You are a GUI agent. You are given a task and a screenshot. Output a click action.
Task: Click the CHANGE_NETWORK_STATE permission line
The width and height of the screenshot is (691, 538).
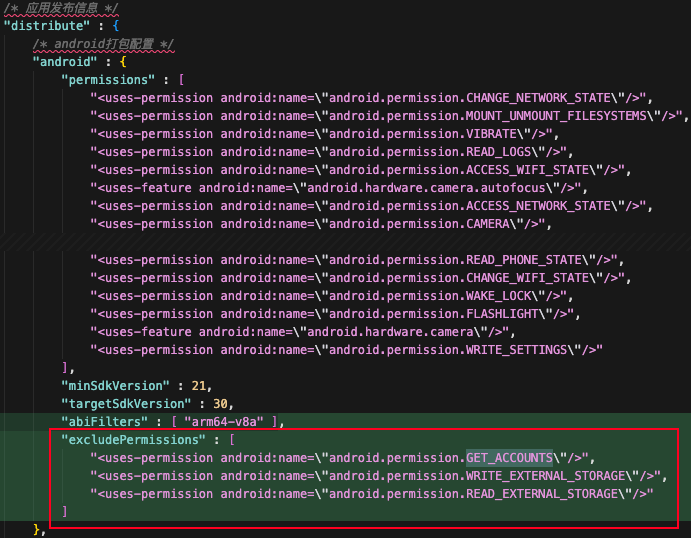[371, 98]
